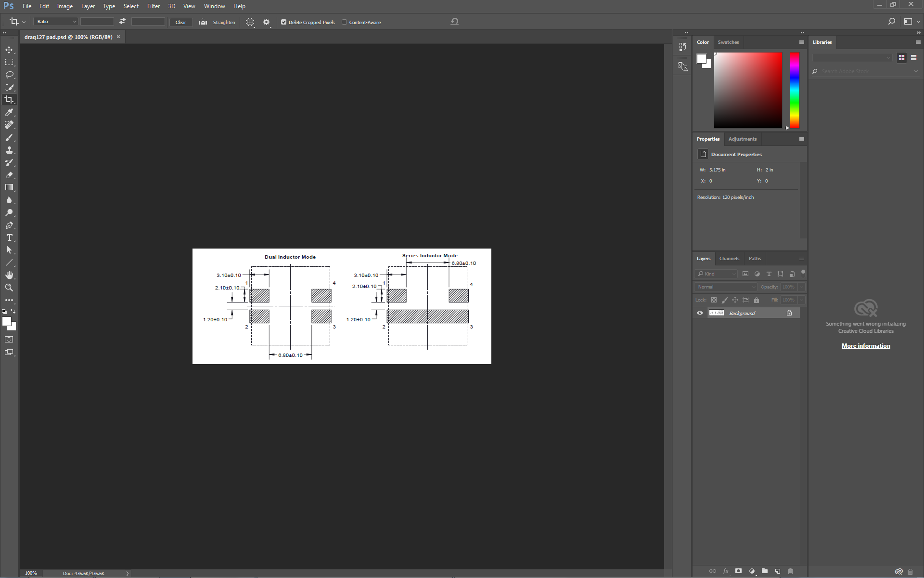
Task: Click the rainbow hue slider strip
Action: pos(795,90)
